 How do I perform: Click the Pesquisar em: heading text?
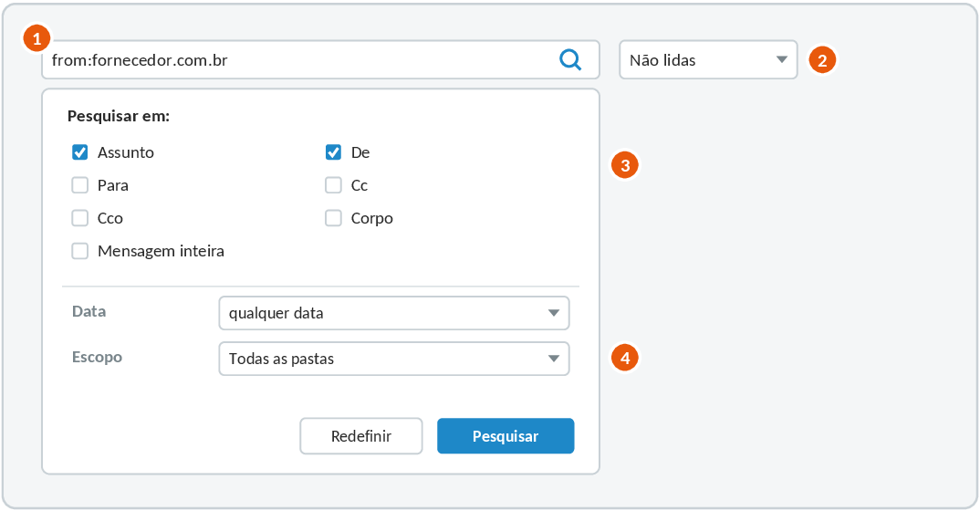[119, 116]
